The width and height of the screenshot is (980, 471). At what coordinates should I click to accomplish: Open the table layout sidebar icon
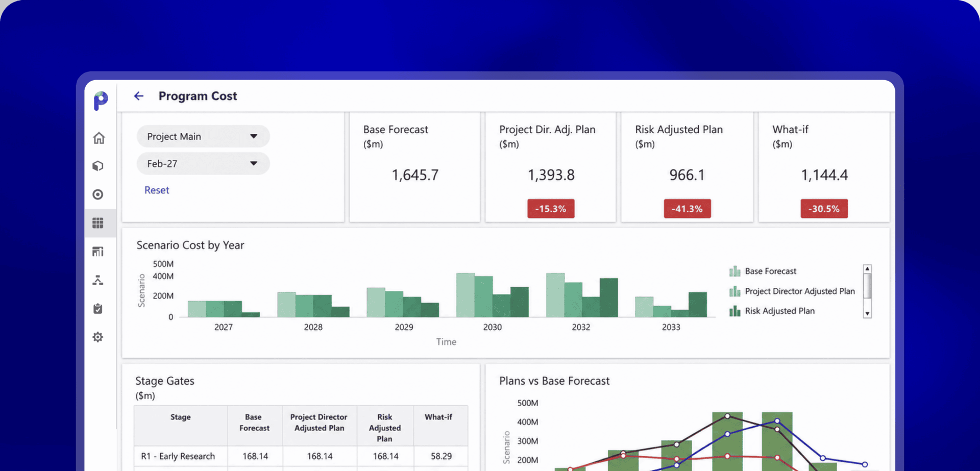tap(98, 252)
